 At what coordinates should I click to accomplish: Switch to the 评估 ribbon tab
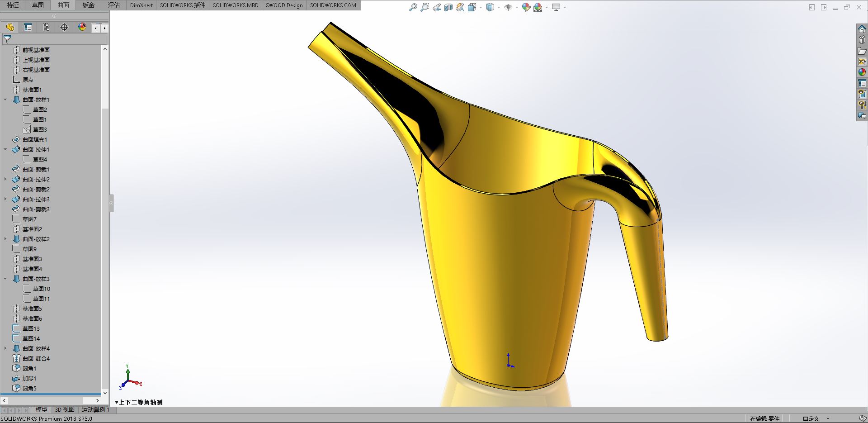(x=114, y=5)
